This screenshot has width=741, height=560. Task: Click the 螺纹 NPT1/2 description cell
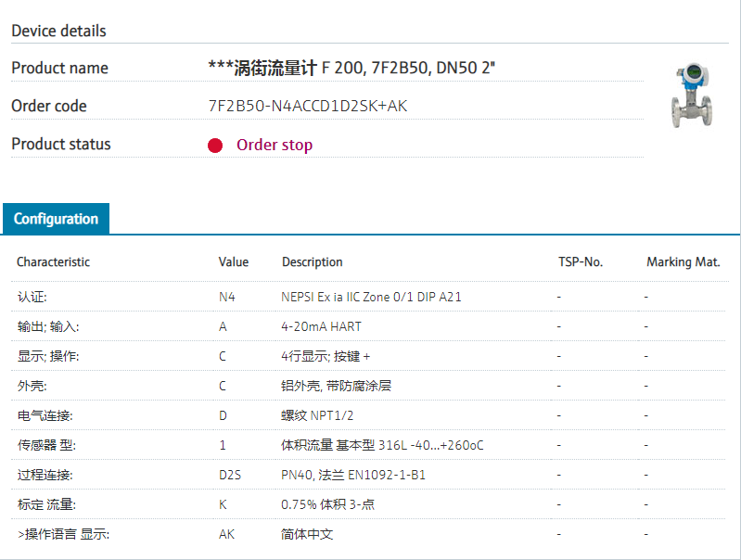click(318, 415)
